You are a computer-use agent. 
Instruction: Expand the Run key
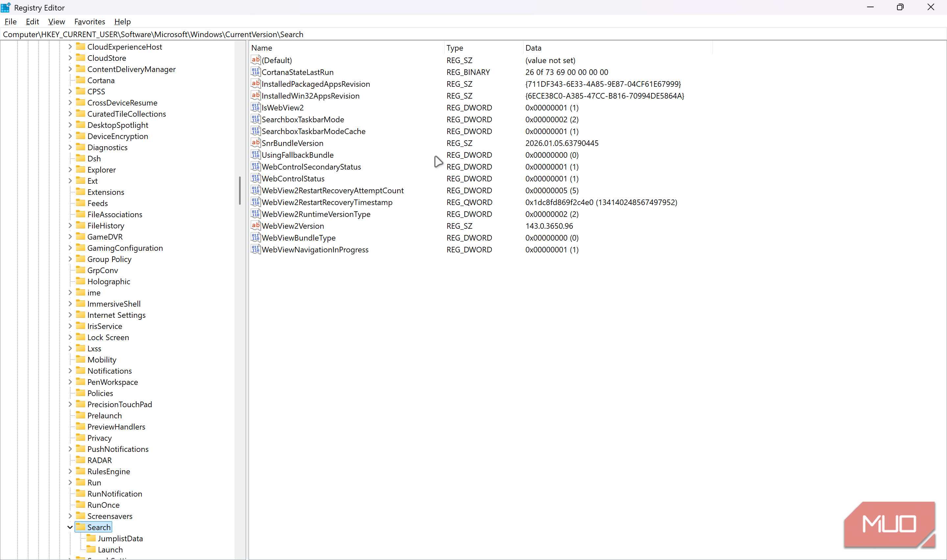(70, 482)
